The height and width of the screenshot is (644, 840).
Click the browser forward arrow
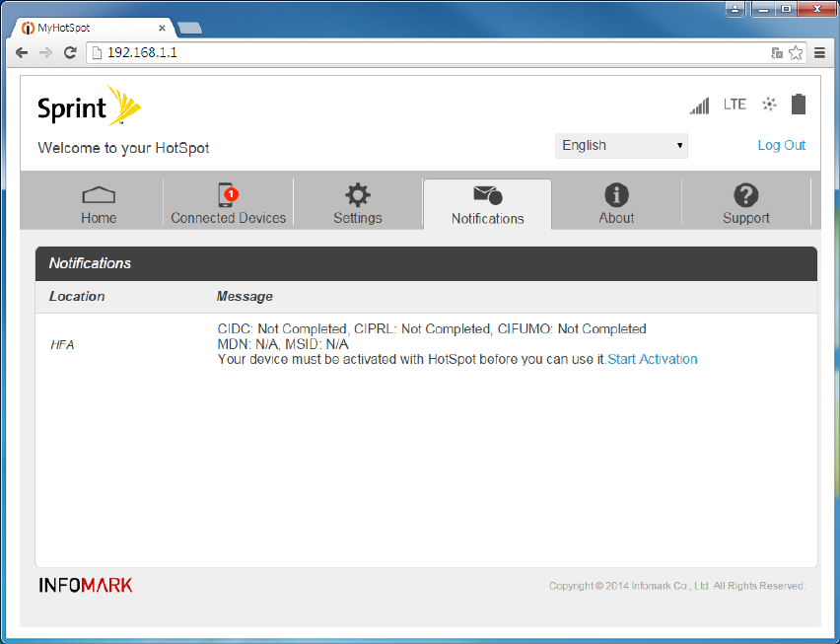point(46,52)
